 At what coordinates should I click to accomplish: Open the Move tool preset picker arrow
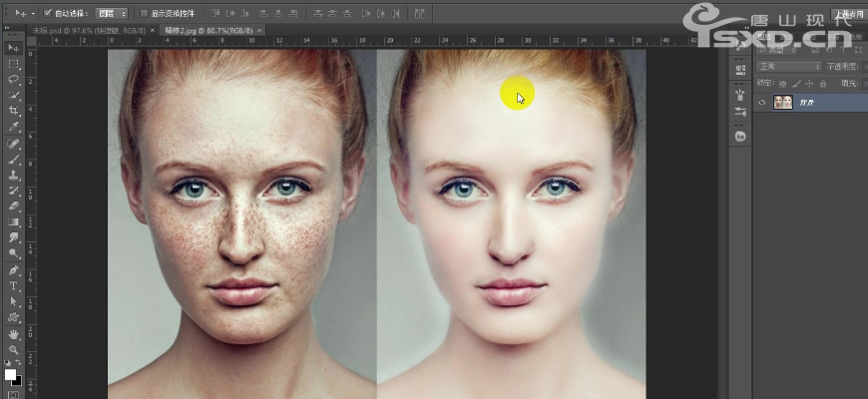33,14
